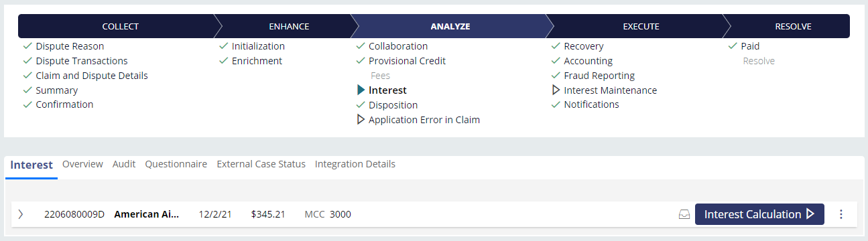Click the checkmark icon beside Fraud Reporting
The image size is (868, 241).
[x=556, y=76]
